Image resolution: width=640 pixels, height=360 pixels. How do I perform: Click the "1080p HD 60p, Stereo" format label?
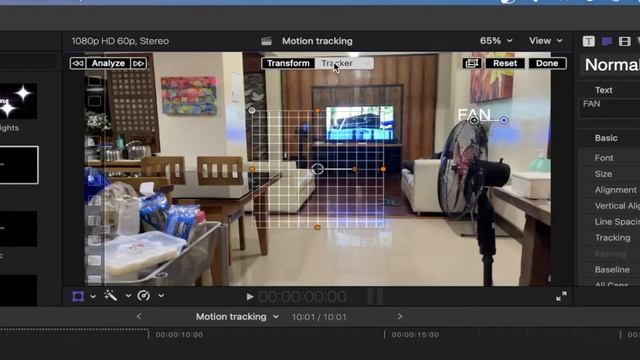click(120, 41)
